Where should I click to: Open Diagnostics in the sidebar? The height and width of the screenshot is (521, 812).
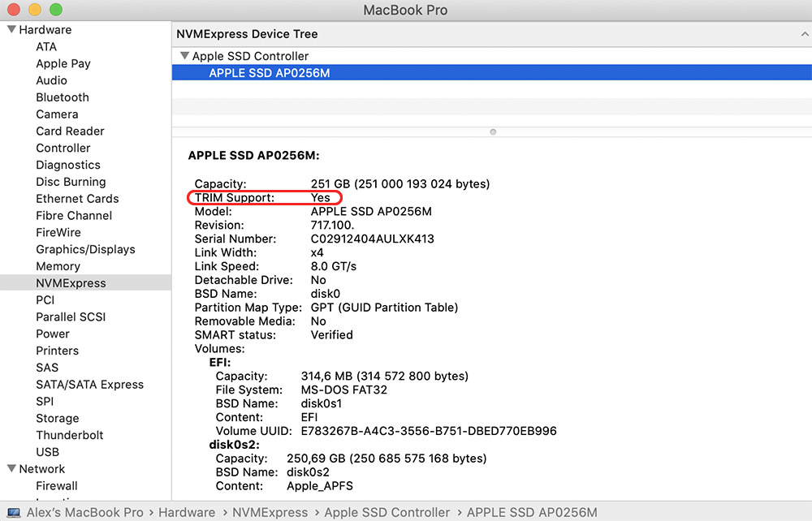[x=68, y=165]
